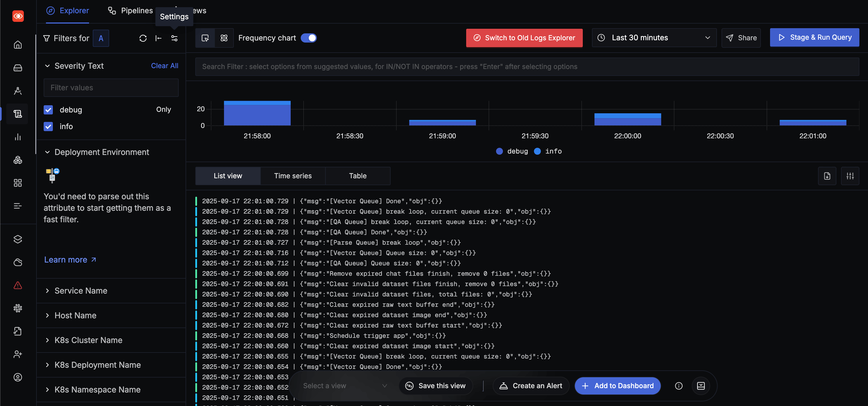
Task: Open list format options sliders icon
Action: click(x=850, y=176)
